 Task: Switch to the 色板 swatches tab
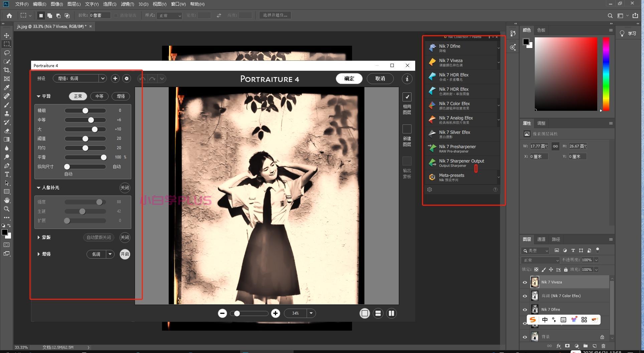point(541,30)
